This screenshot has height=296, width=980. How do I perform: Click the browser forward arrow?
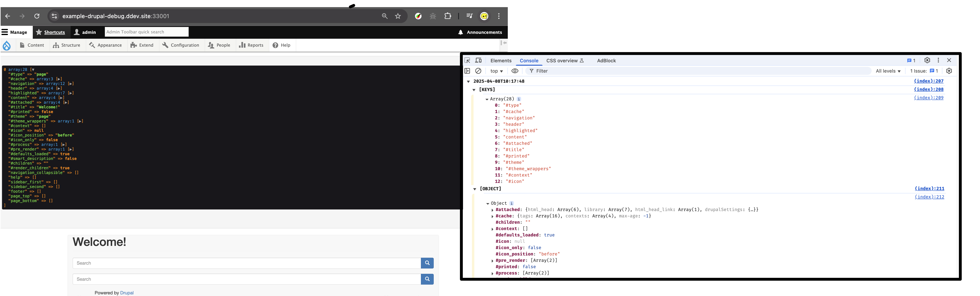tap(22, 16)
